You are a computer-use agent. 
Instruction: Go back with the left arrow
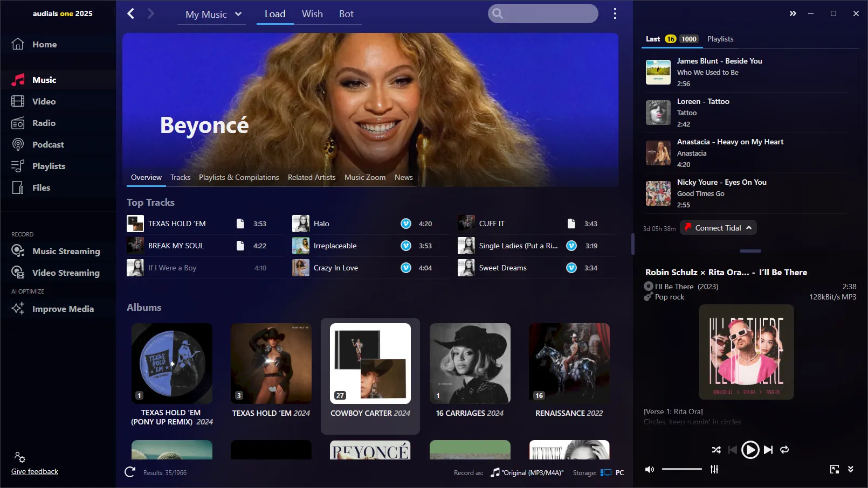click(x=130, y=13)
